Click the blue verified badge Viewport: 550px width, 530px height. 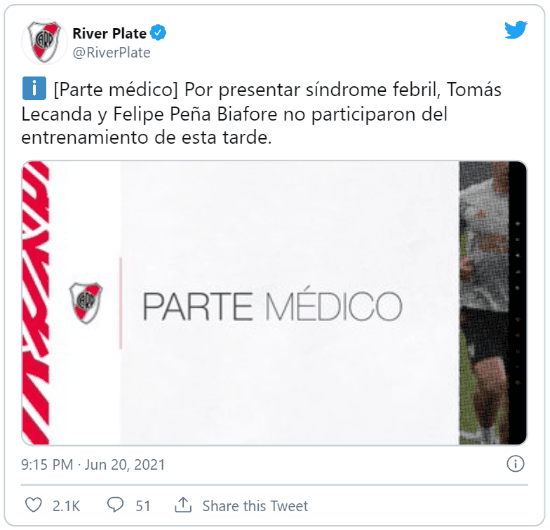[158, 33]
